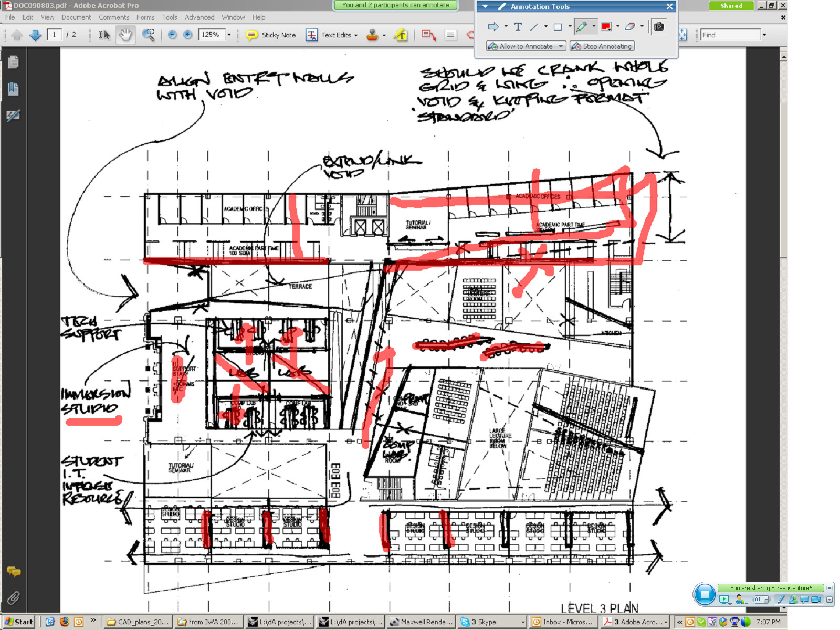Screen dimensions: 840x630
Task: Expand rectangle shape options dropdown
Action: click(570, 27)
